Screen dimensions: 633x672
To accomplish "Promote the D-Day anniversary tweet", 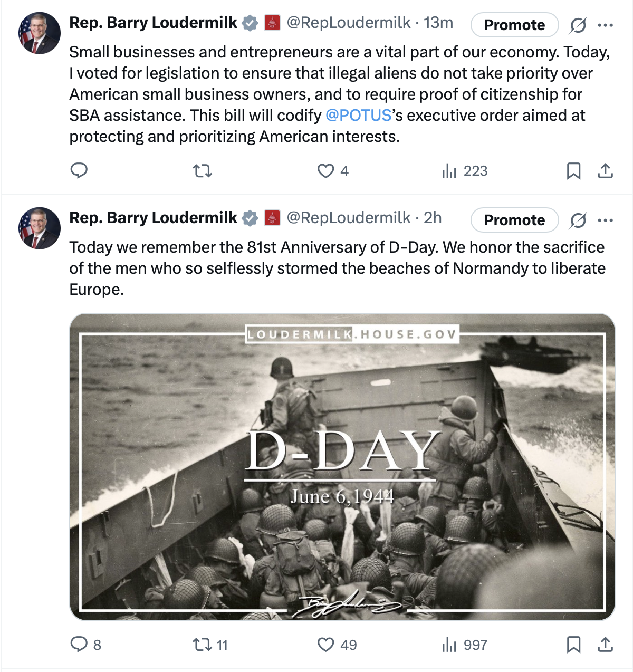I will point(514,220).
